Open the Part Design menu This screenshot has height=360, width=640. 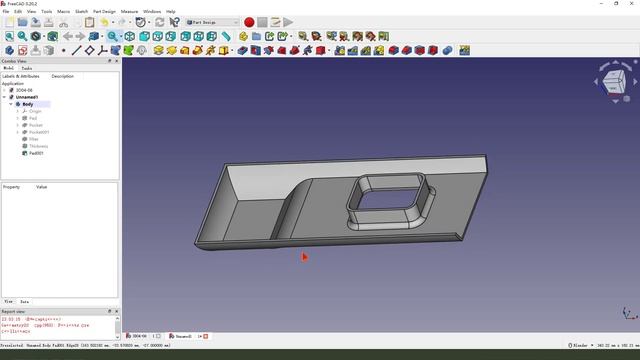point(104,11)
